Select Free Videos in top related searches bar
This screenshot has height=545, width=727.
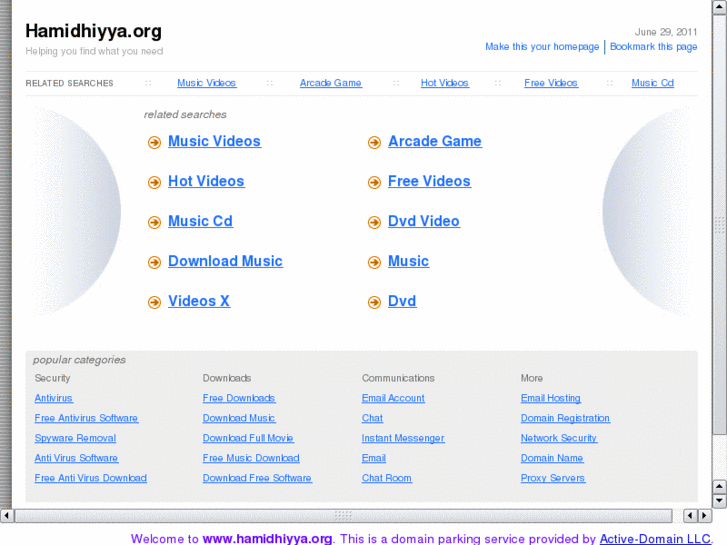pyautogui.click(x=551, y=83)
